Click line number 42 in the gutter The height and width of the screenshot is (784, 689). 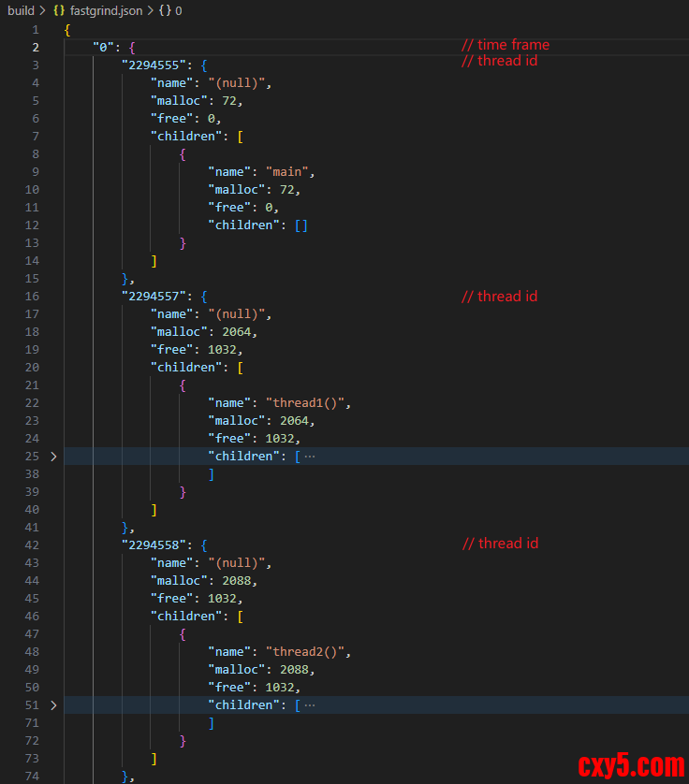pyautogui.click(x=33, y=545)
